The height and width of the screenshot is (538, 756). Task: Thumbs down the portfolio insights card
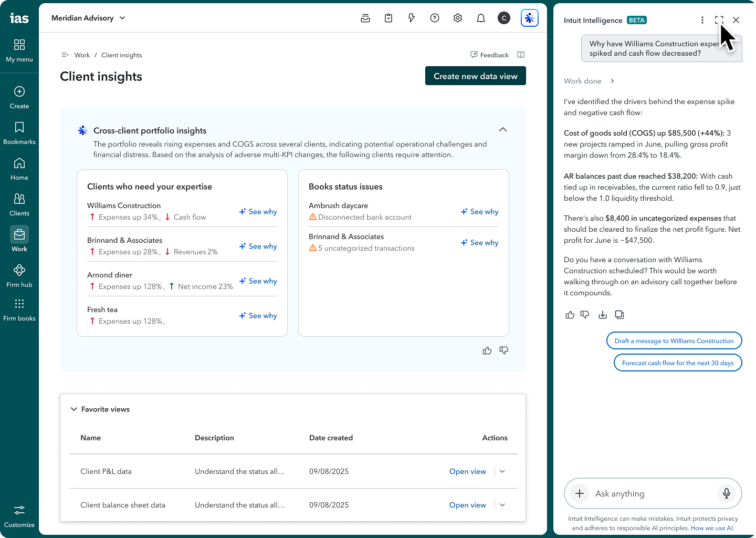[504, 350]
